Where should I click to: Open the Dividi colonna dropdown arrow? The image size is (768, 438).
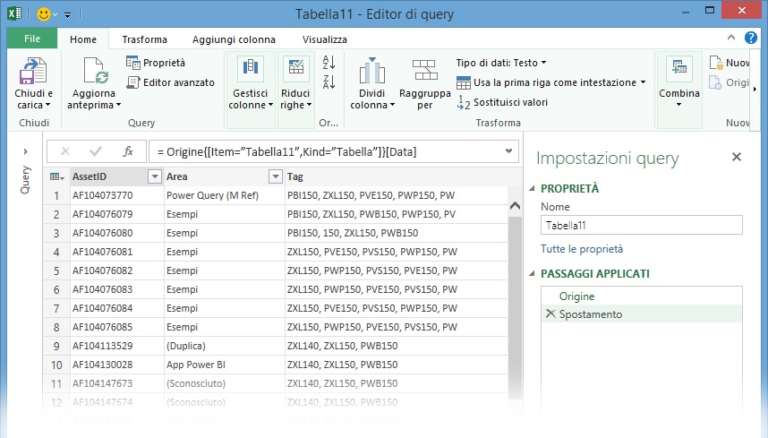click(392, 105)
